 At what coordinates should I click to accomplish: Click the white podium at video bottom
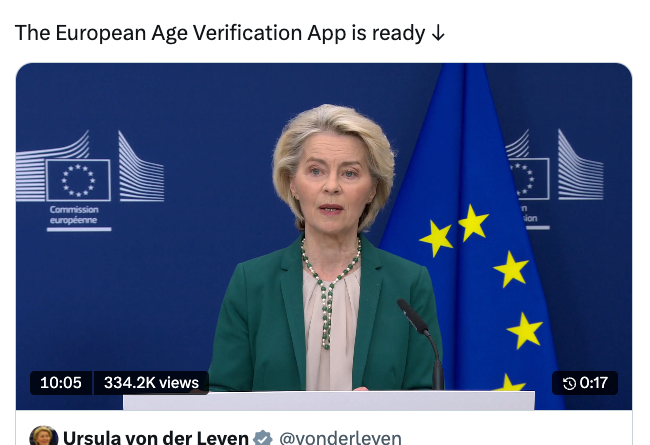tap(329, 400)
